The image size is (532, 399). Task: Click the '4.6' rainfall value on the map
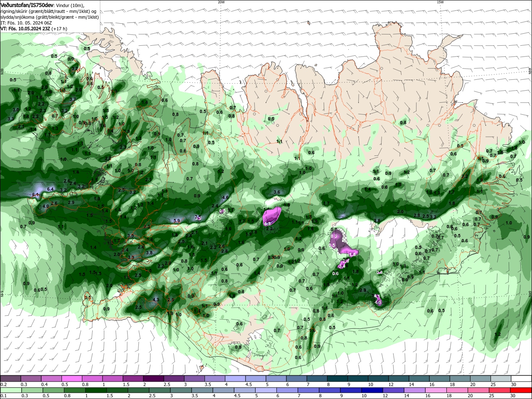point(226,197)
